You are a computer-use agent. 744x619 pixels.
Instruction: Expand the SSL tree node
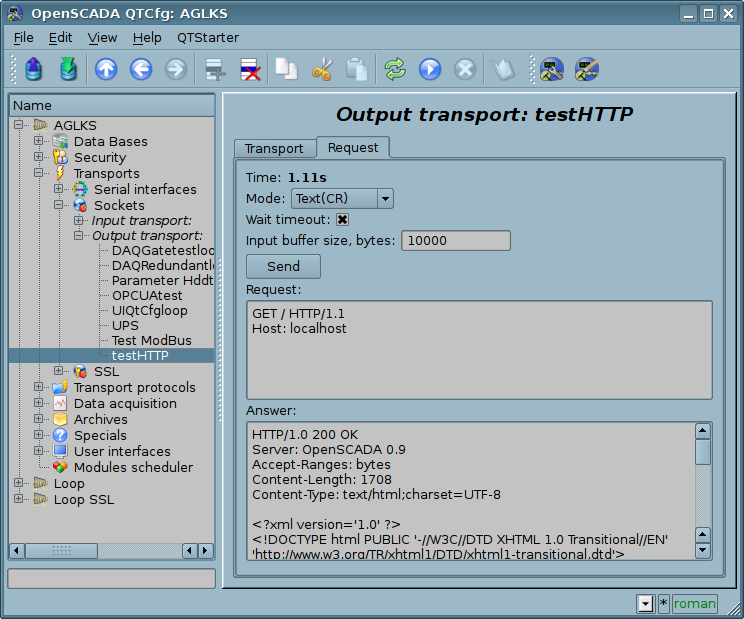tap(59, 372)
